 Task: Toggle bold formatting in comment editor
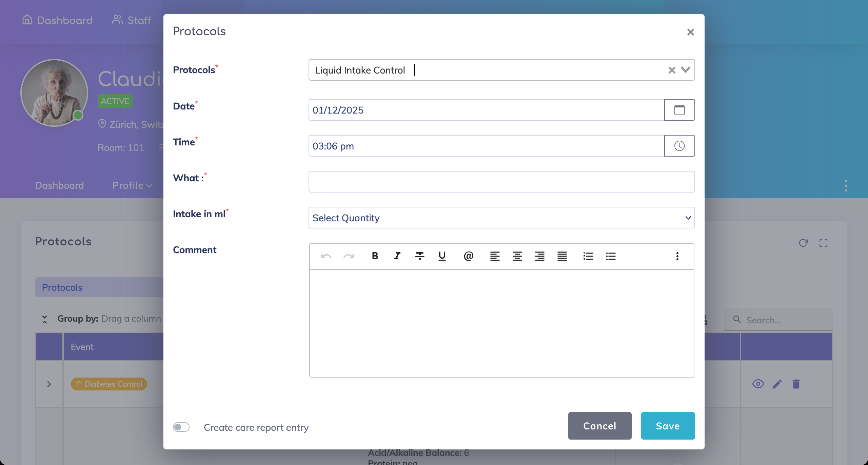pyautogui.click(x=375, y=256)
